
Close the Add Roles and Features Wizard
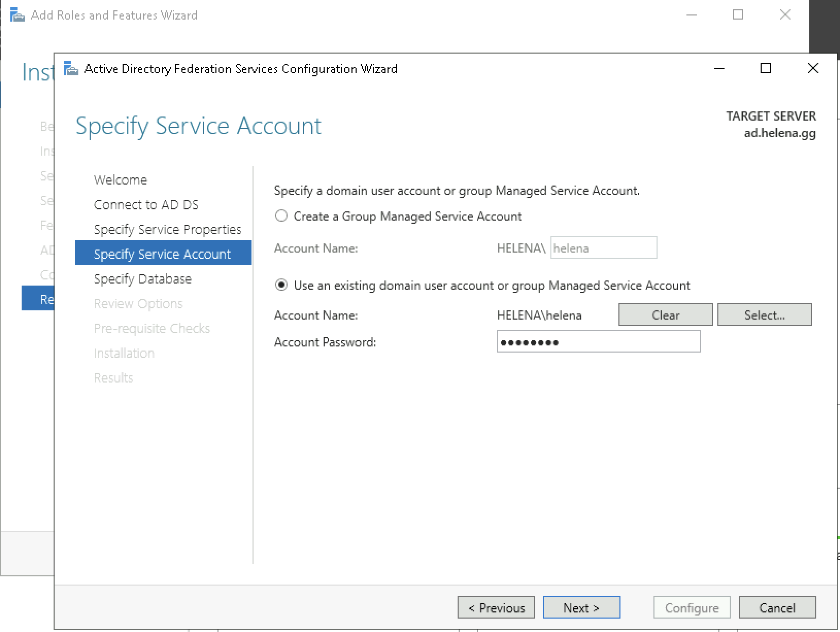[785, 15]
